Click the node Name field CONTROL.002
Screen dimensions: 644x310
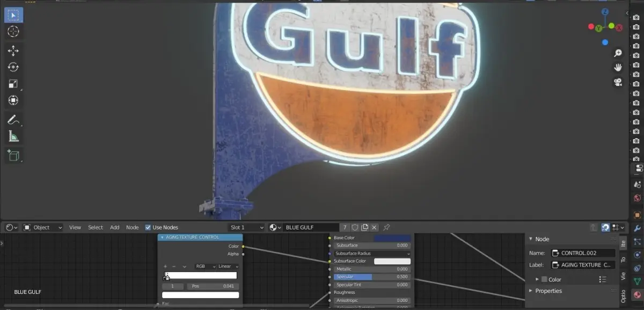coord(583,253)
